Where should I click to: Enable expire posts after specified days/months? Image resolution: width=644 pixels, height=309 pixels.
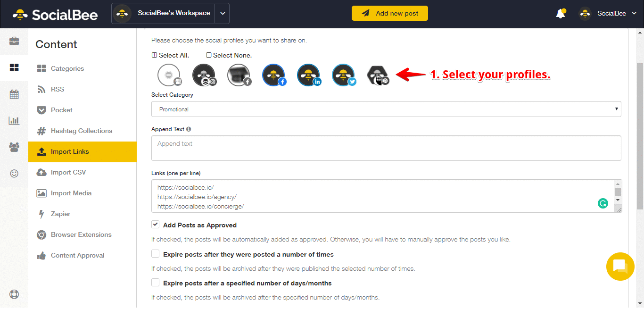coord(155,283)
